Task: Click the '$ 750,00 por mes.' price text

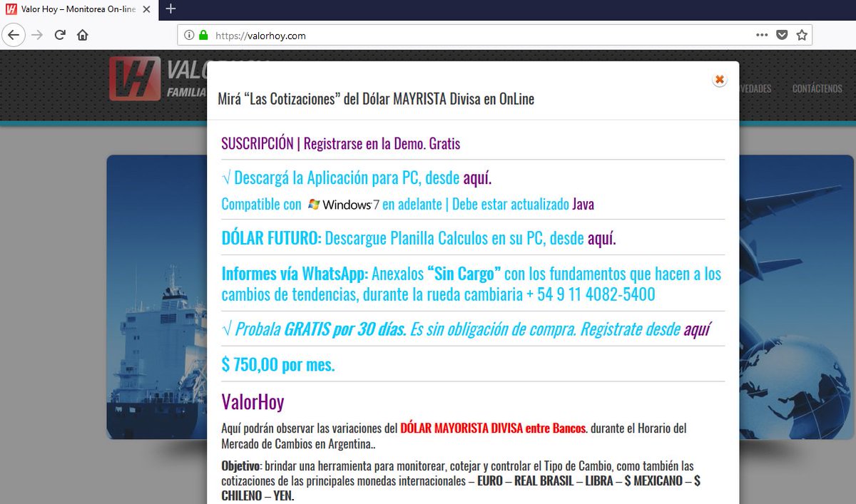Action: click(278, 365)
